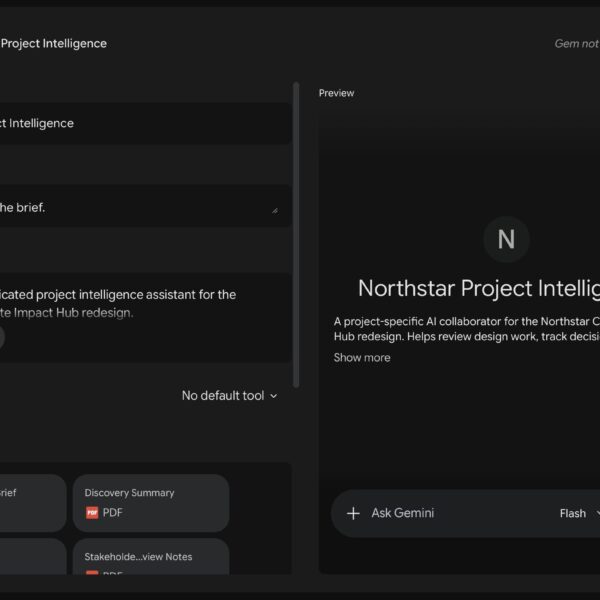Open the Discovery Summary PDF file card
The image size is (600, 600).
tap(151, 503)
